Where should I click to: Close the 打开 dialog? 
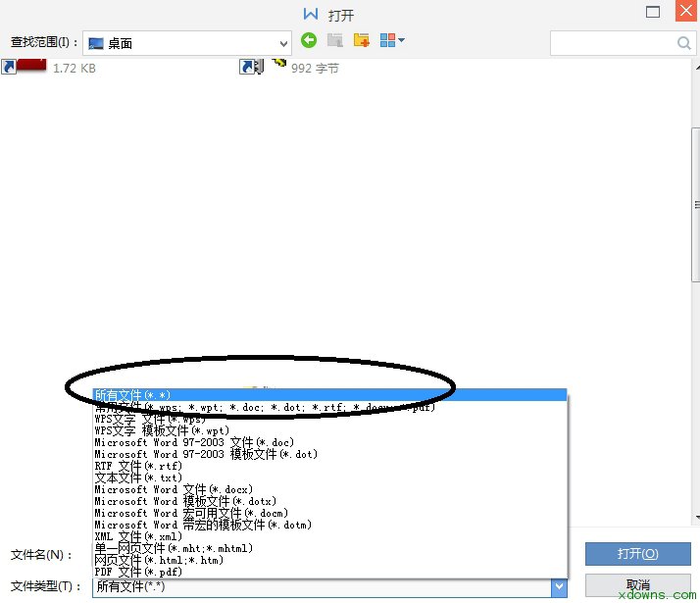coord(686,11)
